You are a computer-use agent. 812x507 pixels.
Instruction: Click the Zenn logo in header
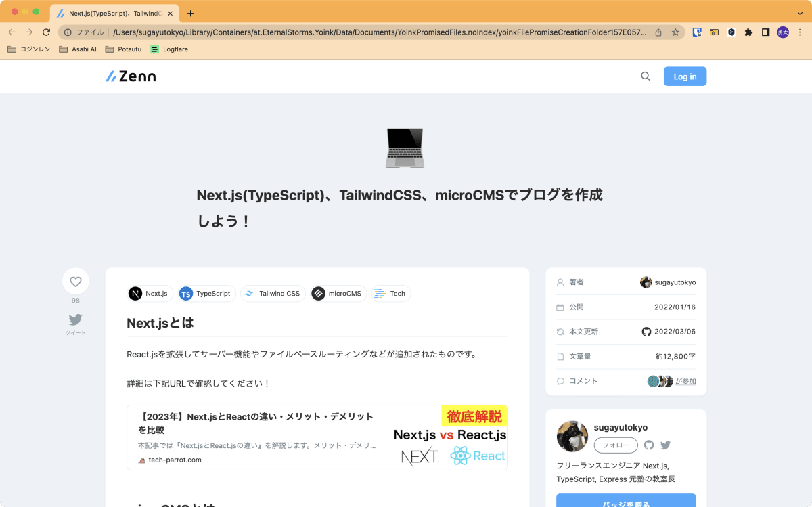[x=131, y=76]
